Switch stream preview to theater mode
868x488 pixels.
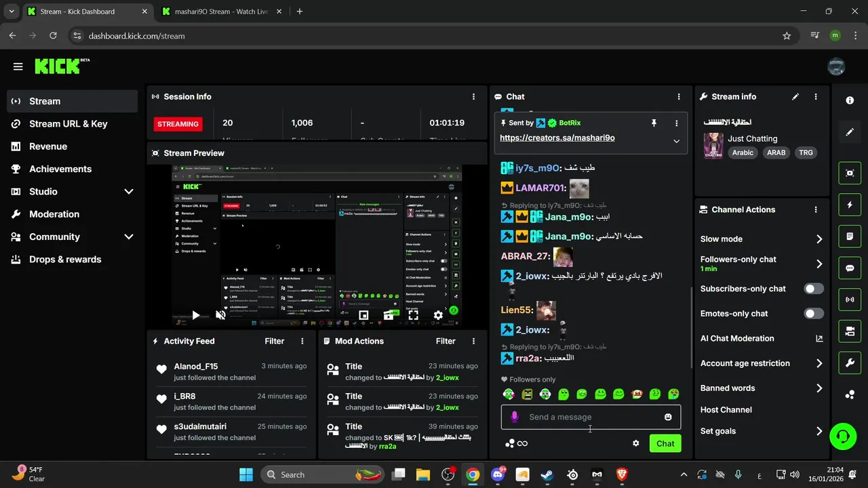389,315
